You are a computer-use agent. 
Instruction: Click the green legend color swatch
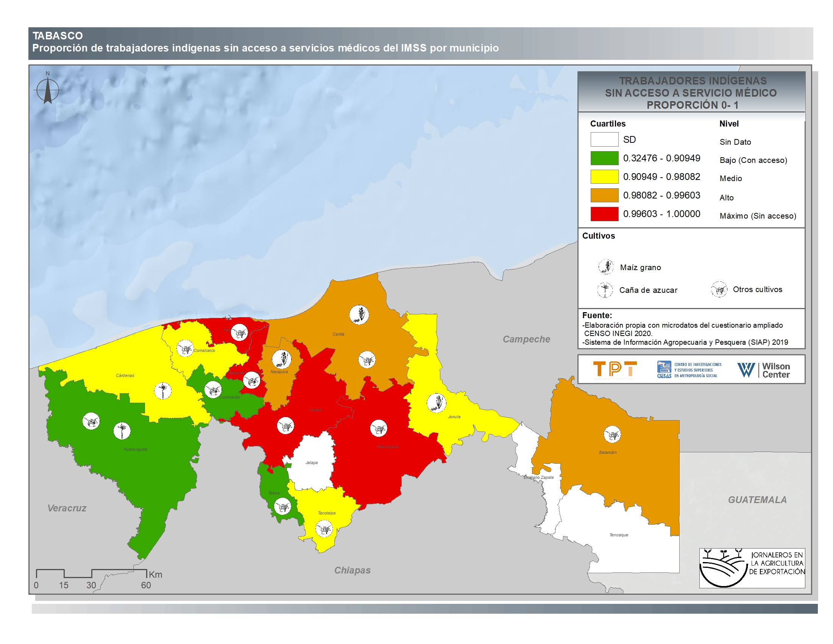pyautogui.click(x=604, y=158)
